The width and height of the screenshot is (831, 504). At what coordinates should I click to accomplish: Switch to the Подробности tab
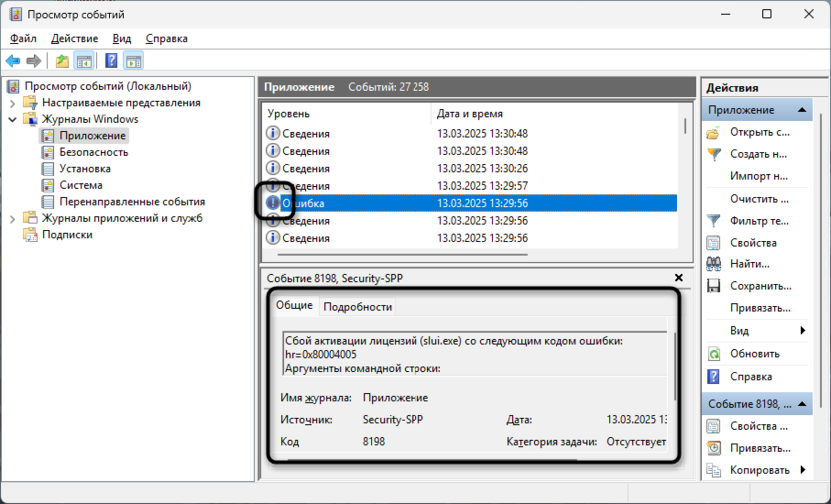pos(358,307)
